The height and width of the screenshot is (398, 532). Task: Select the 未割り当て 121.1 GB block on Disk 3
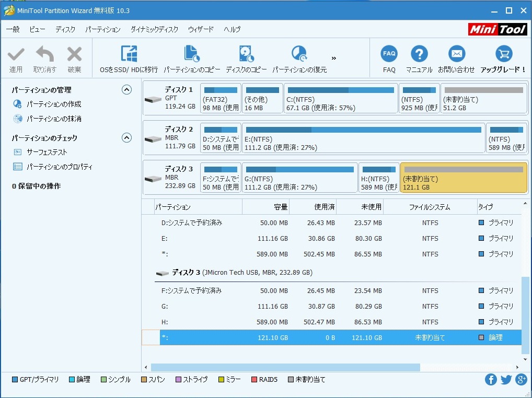pos(463,178)
